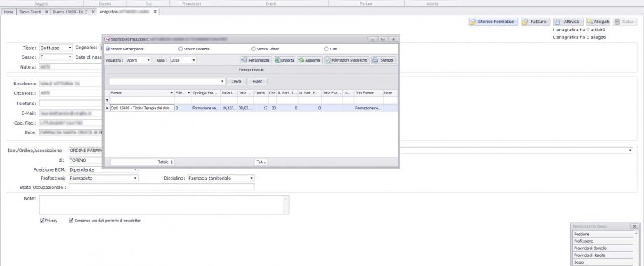Open the Allegati toolbar button

click(598, 22)
